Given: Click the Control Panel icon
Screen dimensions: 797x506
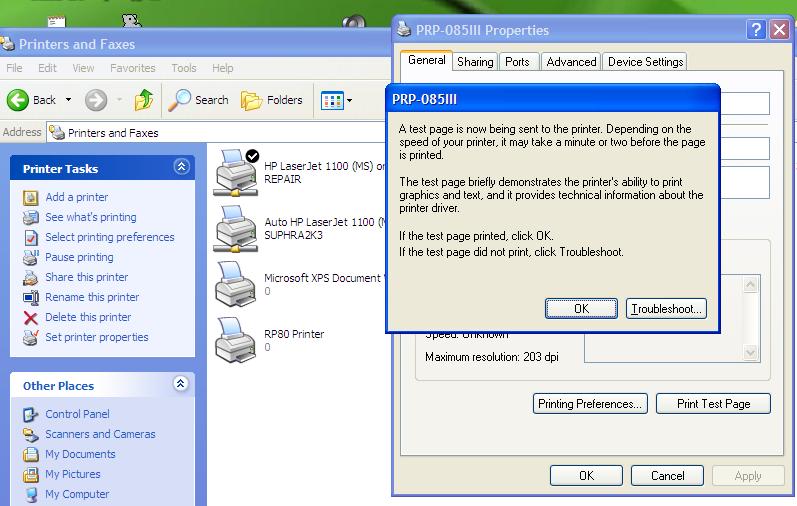Looking at the screenshot, I should tap(30, 414).
